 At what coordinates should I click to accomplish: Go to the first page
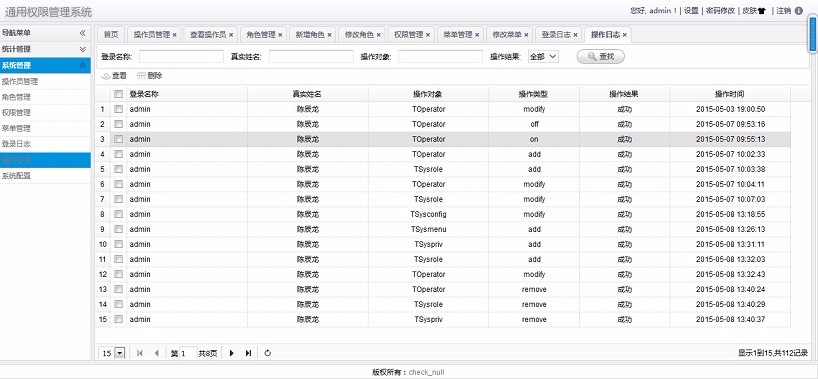pos(140,353)
